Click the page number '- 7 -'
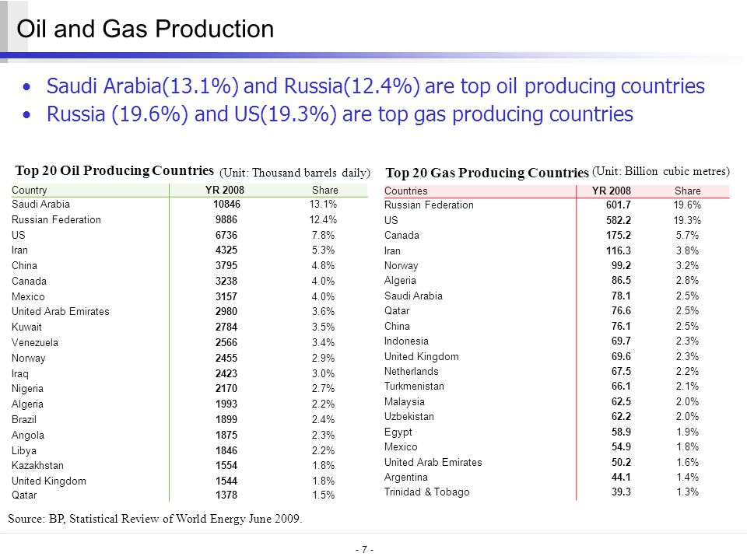 click(x=364, y=550)
